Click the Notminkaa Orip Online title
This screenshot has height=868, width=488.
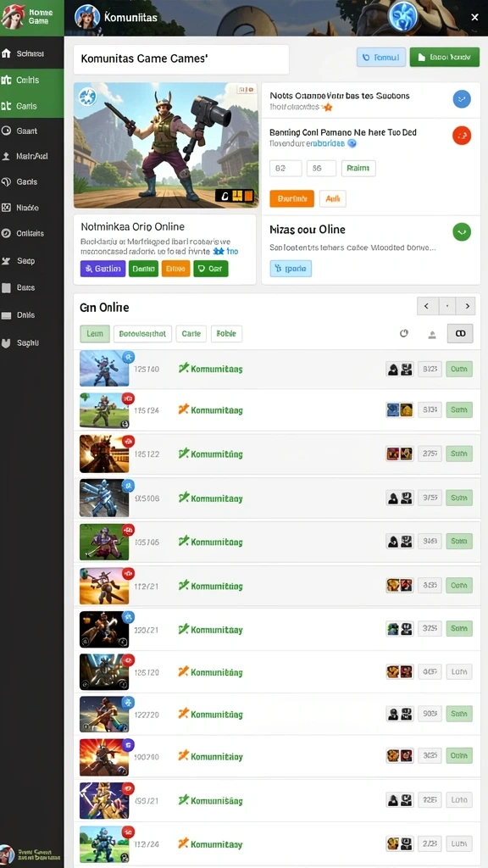(x=133, y=227)
